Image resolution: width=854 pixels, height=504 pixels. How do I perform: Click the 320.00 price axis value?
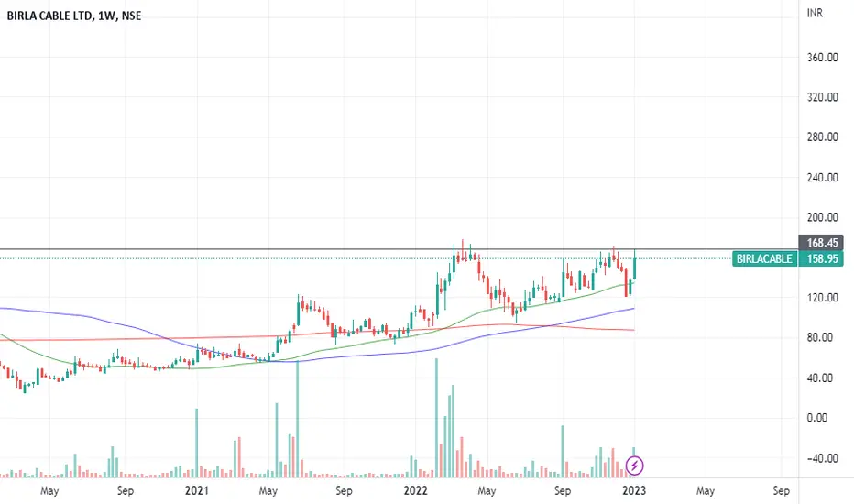pyautogui.click(x=822, y=97)
